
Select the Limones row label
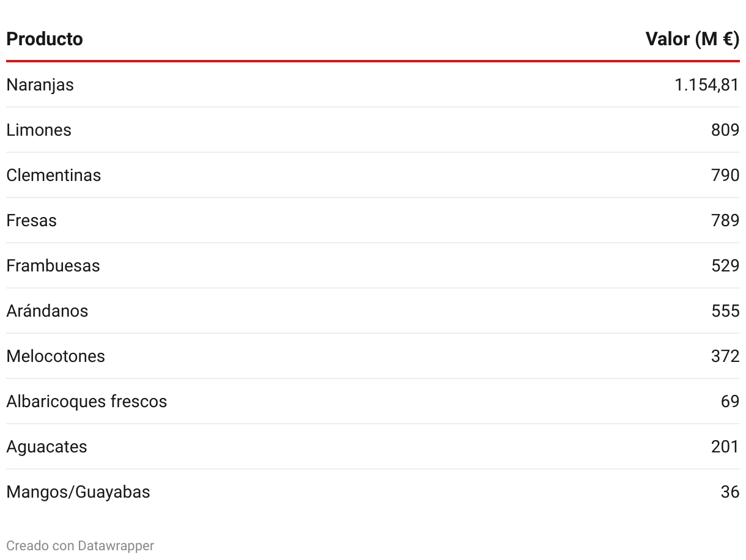pos(39,130)
